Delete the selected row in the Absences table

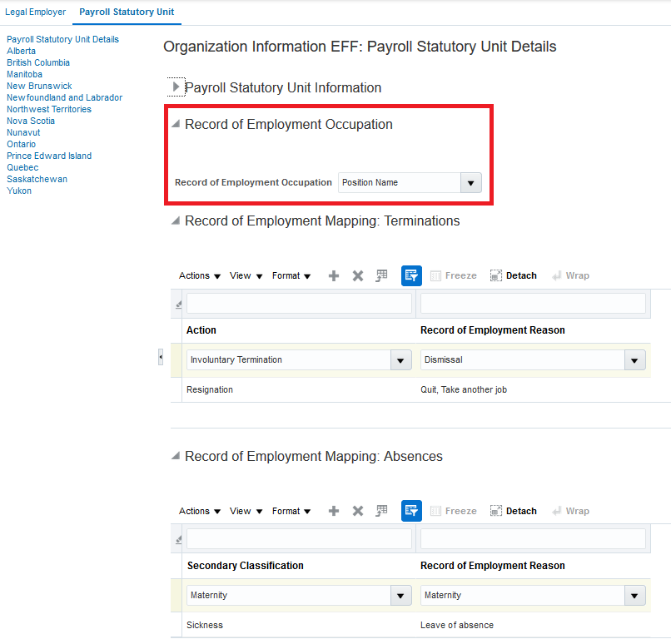(x=358, y=512)
